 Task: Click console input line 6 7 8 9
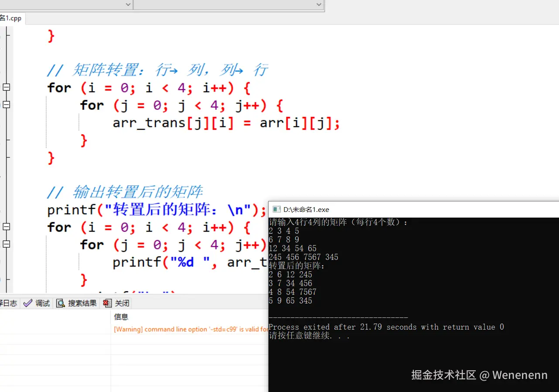(284, 239)
